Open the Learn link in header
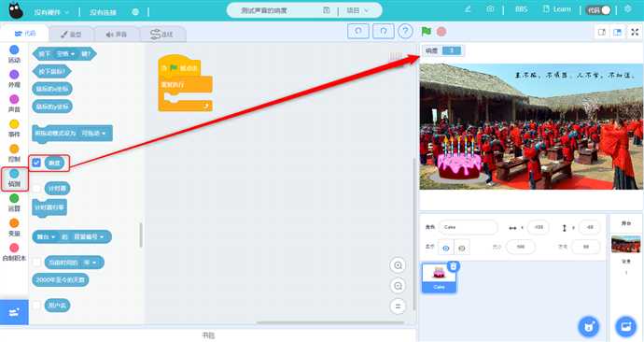This screenshot has width=644, height=342. pyautogui.click(x=557, y=9)
